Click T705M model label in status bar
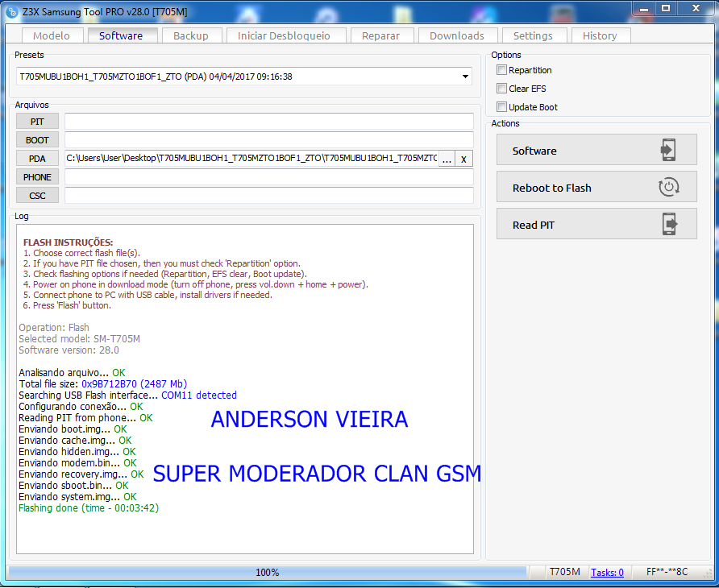719x588 pixels. click(564, 572)
